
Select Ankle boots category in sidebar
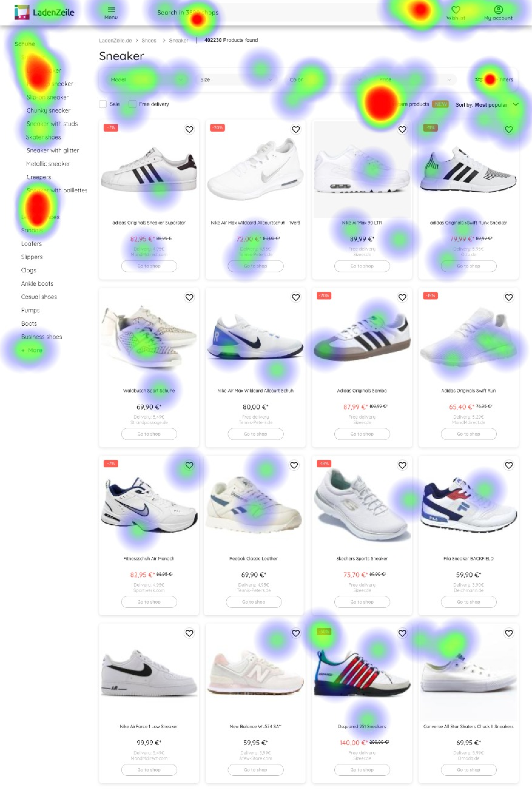[37, 284]
